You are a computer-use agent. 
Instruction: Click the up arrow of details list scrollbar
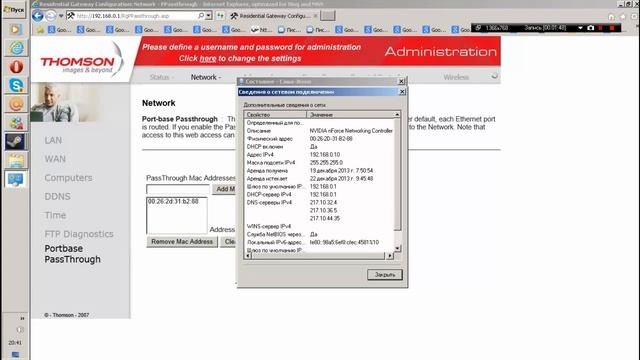click(x=397, y=115)
